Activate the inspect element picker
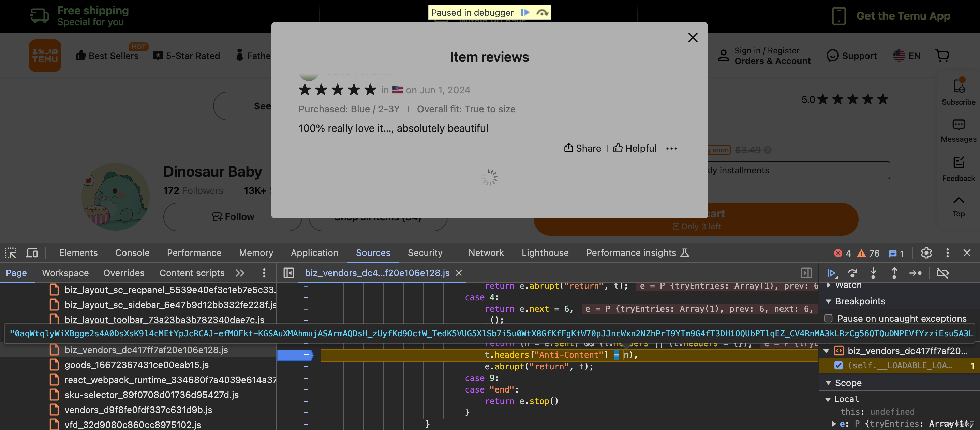980x430 pixels. coord(11,253)
